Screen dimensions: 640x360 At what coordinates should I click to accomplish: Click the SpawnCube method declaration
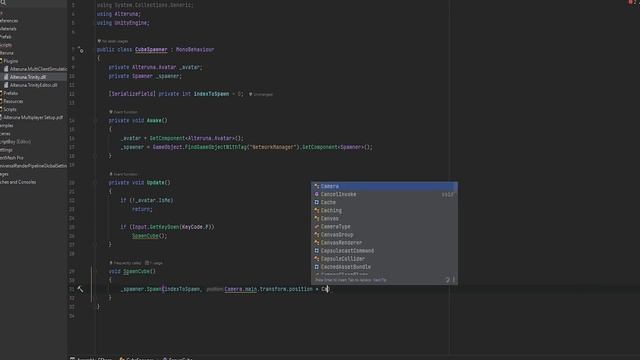[137, 271]
